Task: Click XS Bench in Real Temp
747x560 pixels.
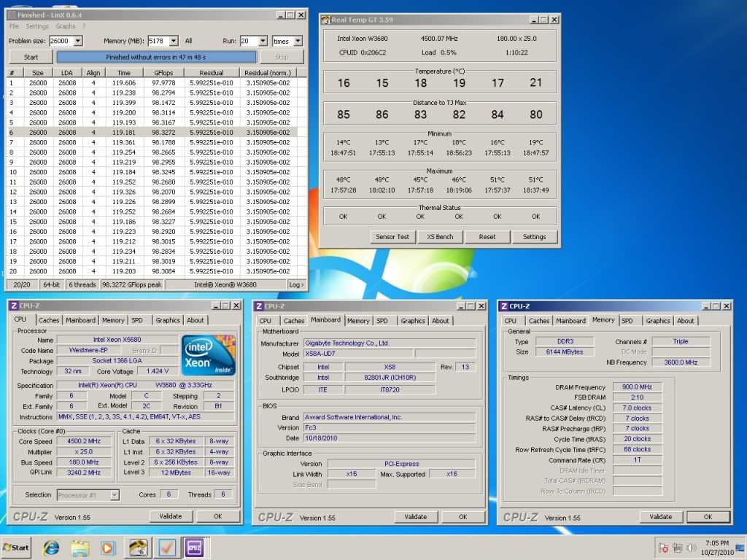Action: click(x=440, y=237)
